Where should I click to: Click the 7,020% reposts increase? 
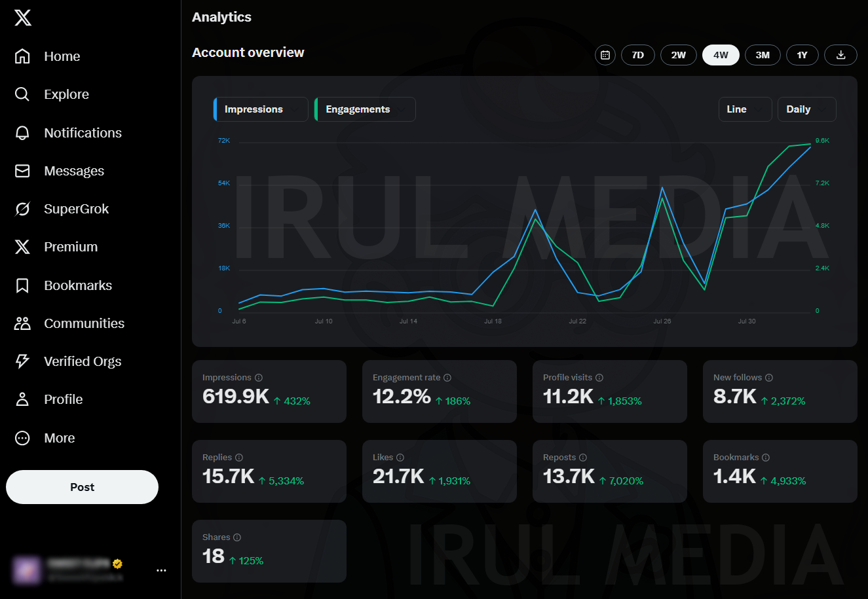pyautogui.click(x=621, y=481)
